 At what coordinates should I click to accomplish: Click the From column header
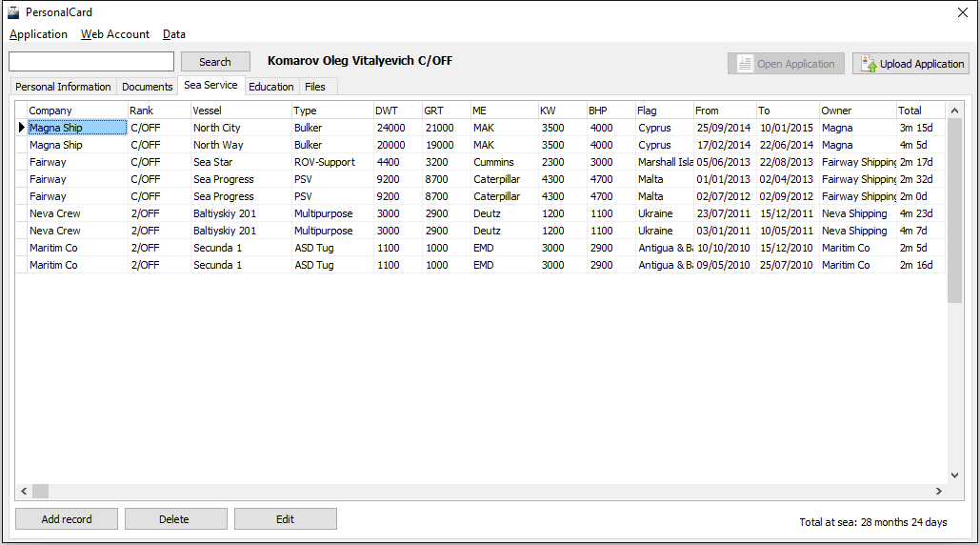725,111
